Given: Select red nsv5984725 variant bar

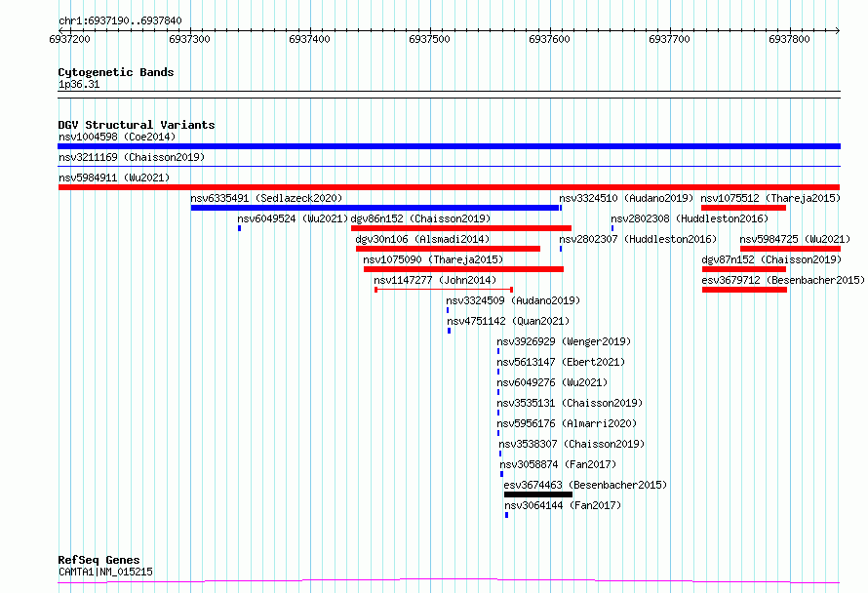Looking at the screenshot, I should pyautogui.click(x=790, y=249).
